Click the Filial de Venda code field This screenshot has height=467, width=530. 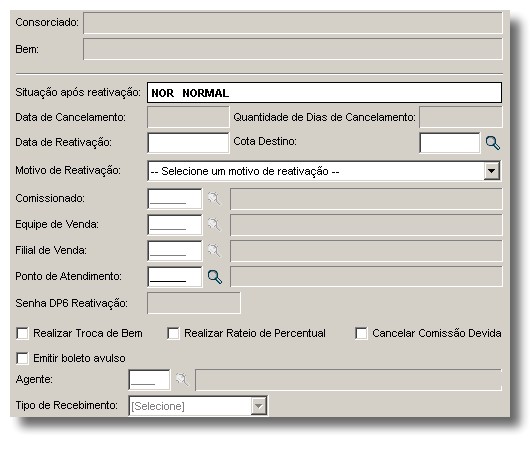pyautogui.click(x=175, y=251)
